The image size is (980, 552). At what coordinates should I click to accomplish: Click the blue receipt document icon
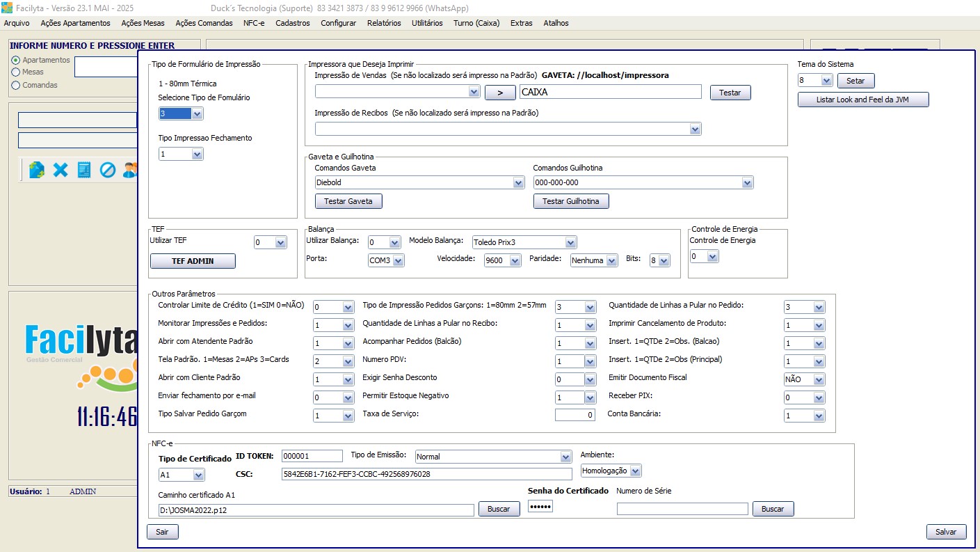[x=84, y=169]
